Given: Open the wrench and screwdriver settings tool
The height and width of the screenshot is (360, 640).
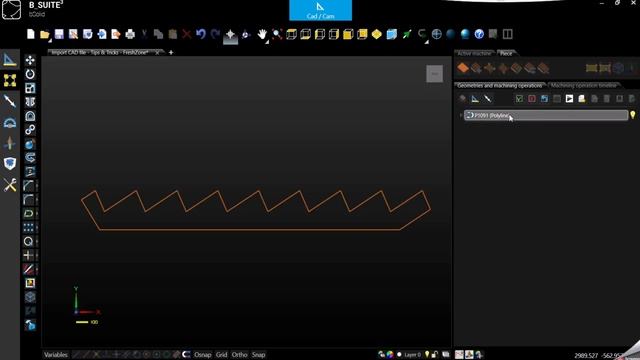Looking at the screenshot, I should (10, 185).
